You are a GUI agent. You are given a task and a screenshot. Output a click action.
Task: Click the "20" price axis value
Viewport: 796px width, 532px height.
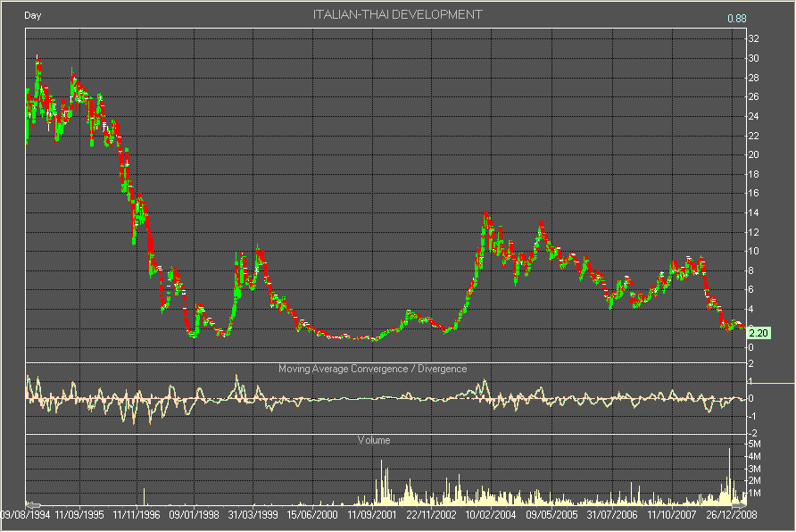tap(754, 154)
